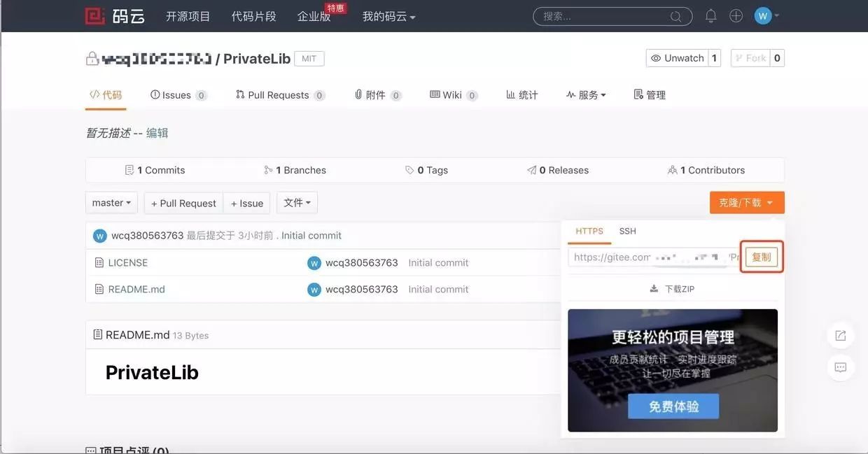Open the 管理 tab
The image size is (868, 454).
click(x=650, y=94)
